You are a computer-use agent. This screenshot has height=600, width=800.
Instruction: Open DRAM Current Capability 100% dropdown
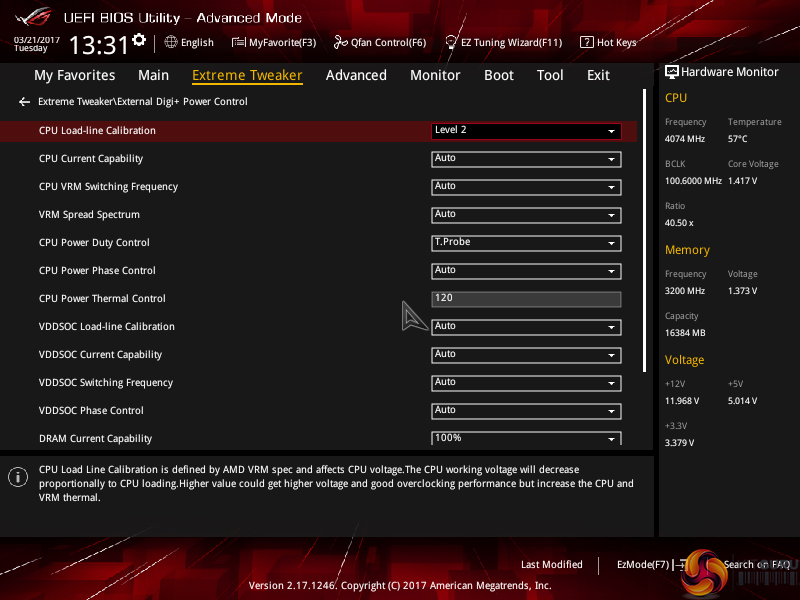[x=526, y=438]
